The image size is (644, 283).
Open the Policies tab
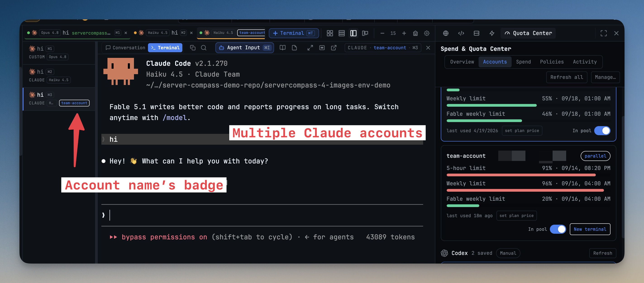tap(552, 62)
